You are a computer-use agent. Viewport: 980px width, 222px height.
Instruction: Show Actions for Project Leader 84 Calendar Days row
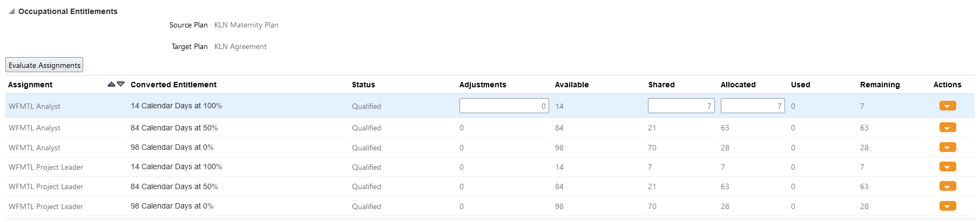[x=947, y=186]
